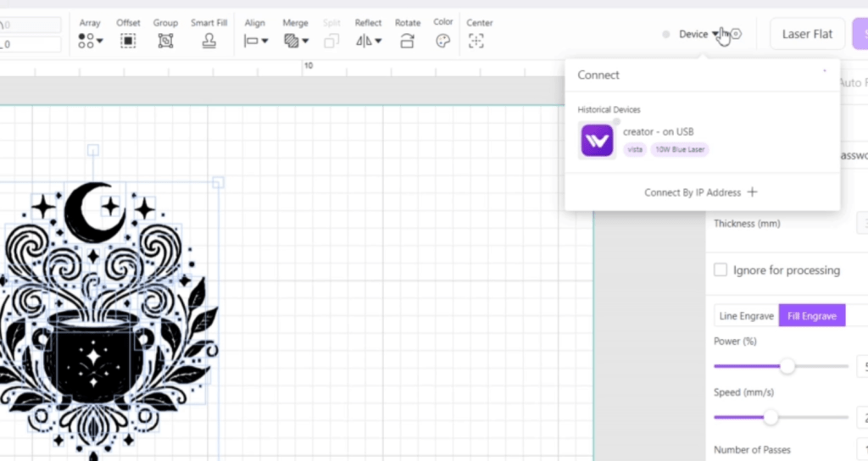Click the plus icon beside Connect By IP Address
Image resolution: width=868 pixels, height=461 pixels.
pyautogui.click(x=752, y=192)
